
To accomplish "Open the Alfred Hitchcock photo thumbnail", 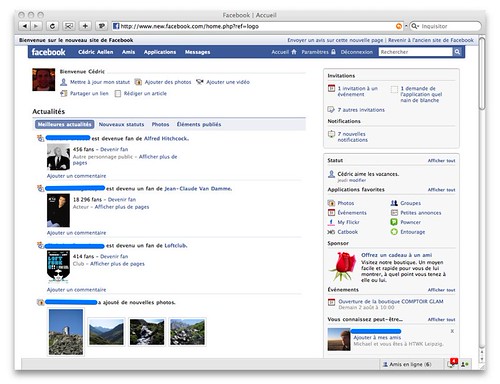I will tap(58, 157).
